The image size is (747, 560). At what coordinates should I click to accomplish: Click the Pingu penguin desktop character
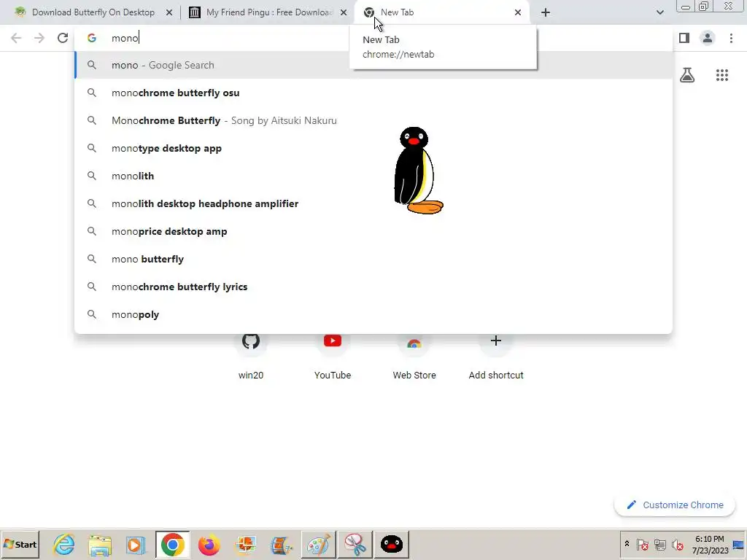418,171
